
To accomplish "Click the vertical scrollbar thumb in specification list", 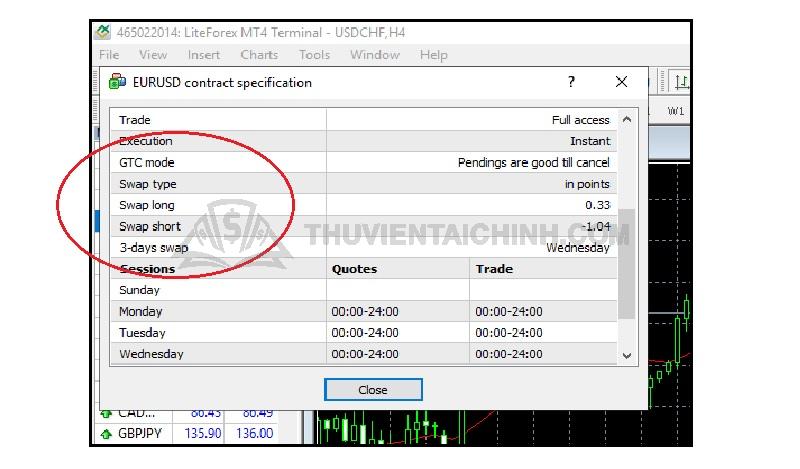I will [627, 263].
